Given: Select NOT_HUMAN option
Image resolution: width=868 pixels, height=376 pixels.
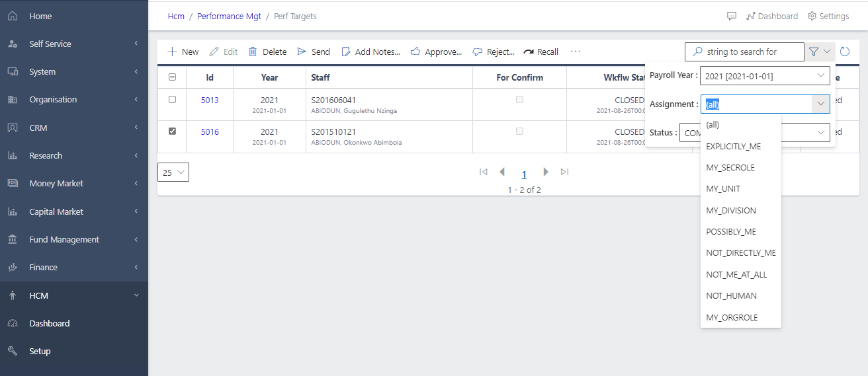Looking at the screenshot, I should (741, 296).
